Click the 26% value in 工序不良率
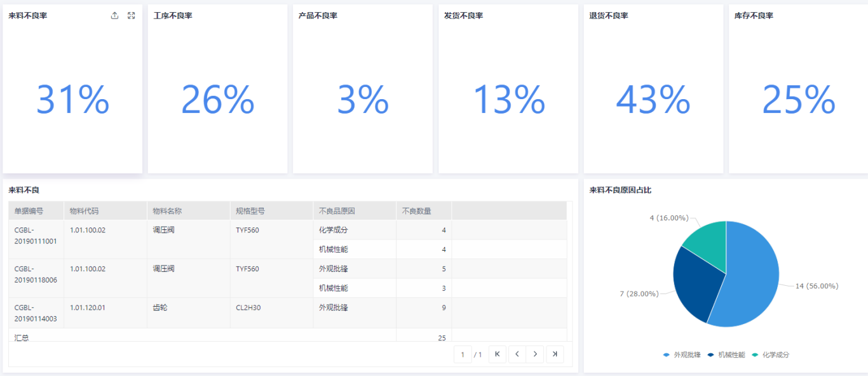The height and width of the screenshot is (376, 868). pyautogui.click(x=218, y=100)
